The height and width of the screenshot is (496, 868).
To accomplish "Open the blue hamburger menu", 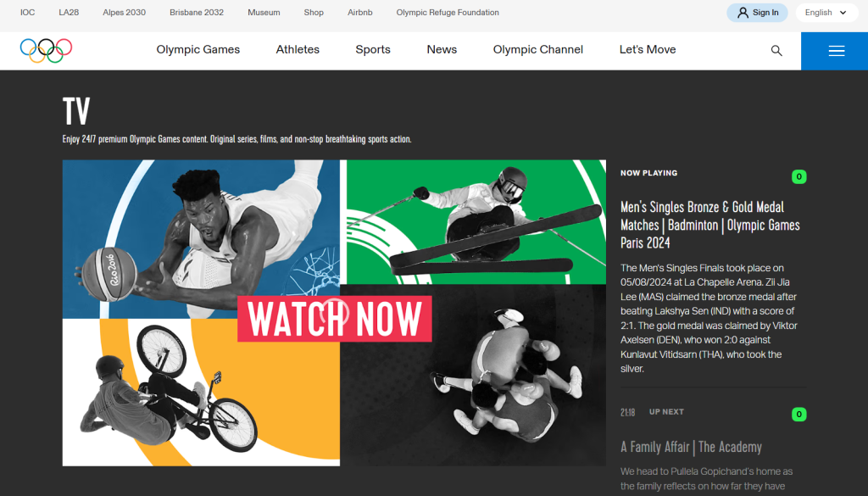I will pyautogui.click(x=834, y=51).
